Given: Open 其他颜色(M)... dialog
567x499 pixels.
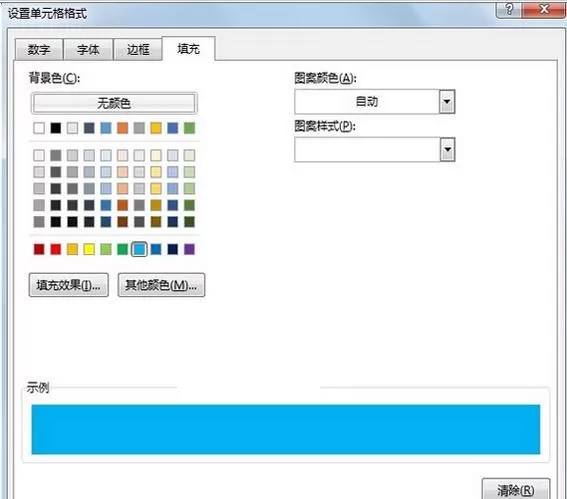Looking at the screenshot, I should click(161, 285).
